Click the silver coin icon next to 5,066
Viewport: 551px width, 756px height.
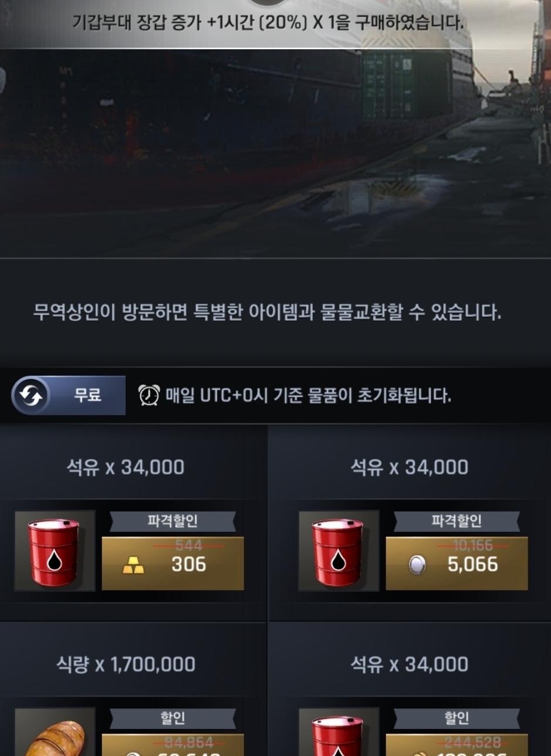[x=417, y=565]
